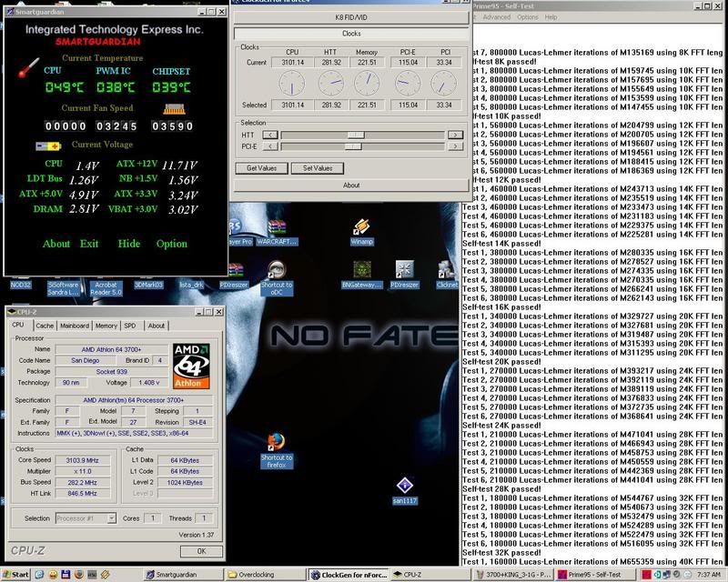
Task: Select the NOD32 desktop icon label
Action: pos(20,285)
